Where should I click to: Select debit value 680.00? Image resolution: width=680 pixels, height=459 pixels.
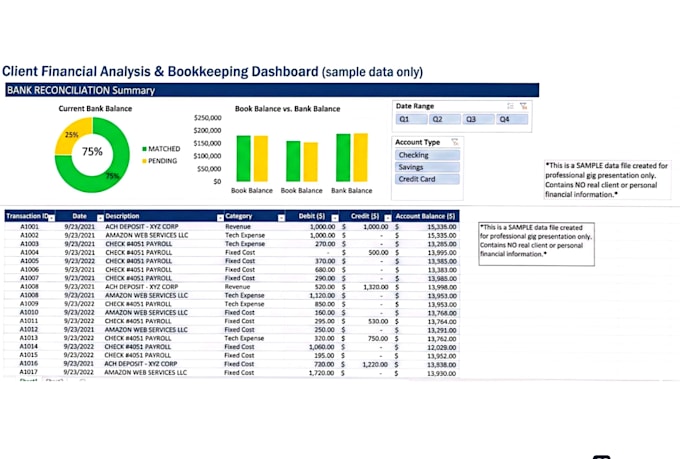(325, 269)
